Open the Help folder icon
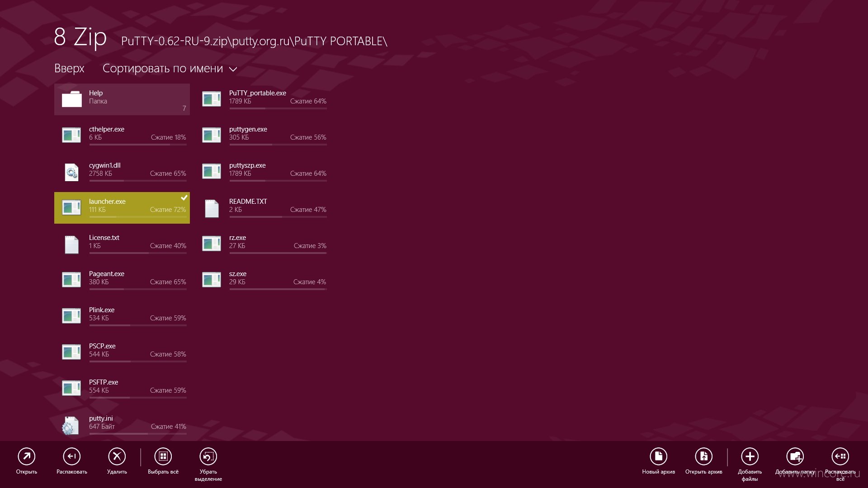 (x=71, y=99)
